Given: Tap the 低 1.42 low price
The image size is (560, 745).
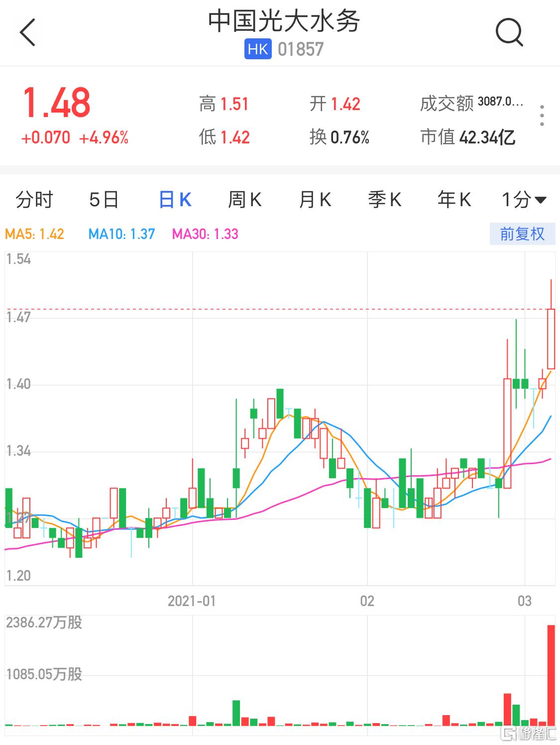Looking at the screenshot, I should point(224,137).
